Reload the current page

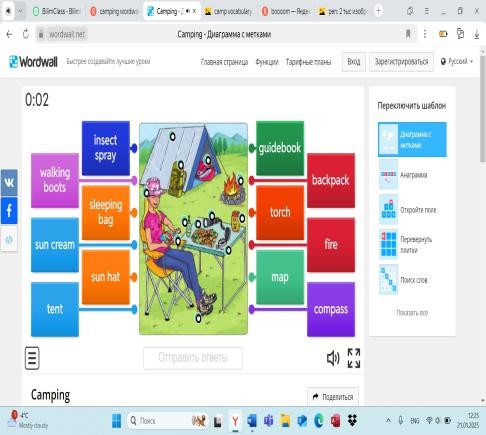coord(26,34)
